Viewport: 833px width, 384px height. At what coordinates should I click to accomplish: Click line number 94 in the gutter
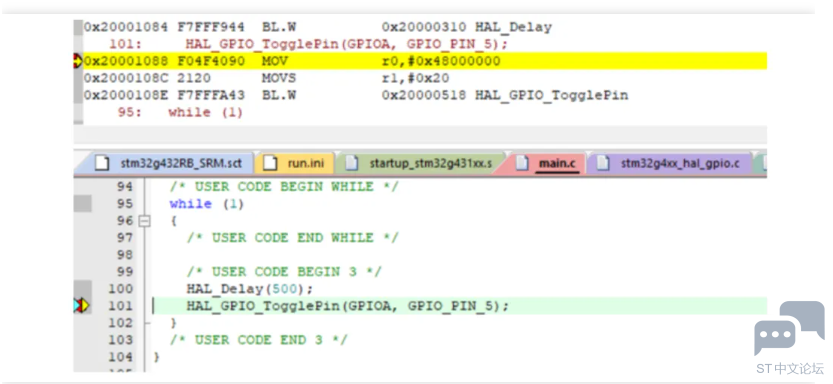(x=125, y=187)
